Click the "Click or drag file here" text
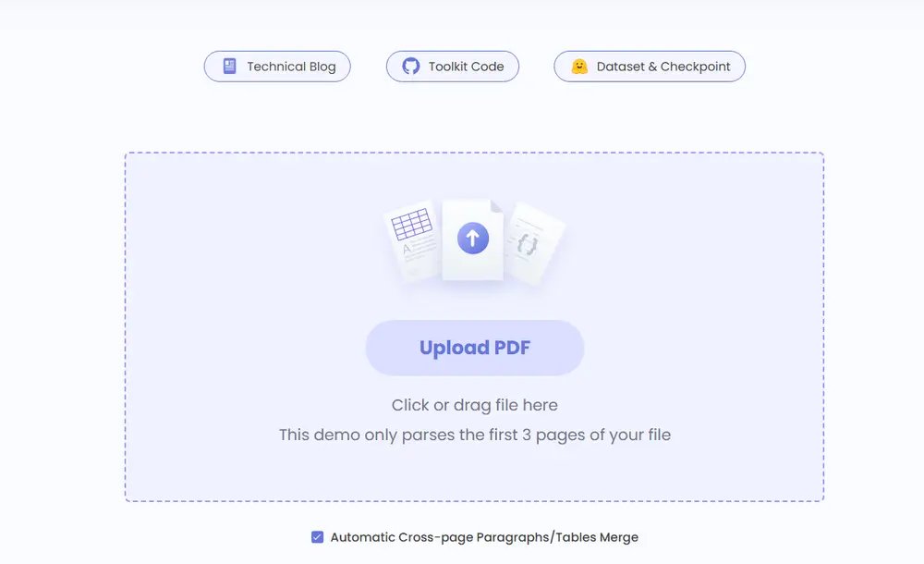Screen dimensions: 924x564 click(475, 405)
